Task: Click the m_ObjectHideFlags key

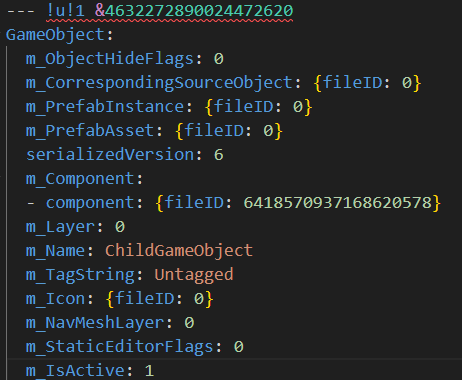Action: [x=110, y=59]
